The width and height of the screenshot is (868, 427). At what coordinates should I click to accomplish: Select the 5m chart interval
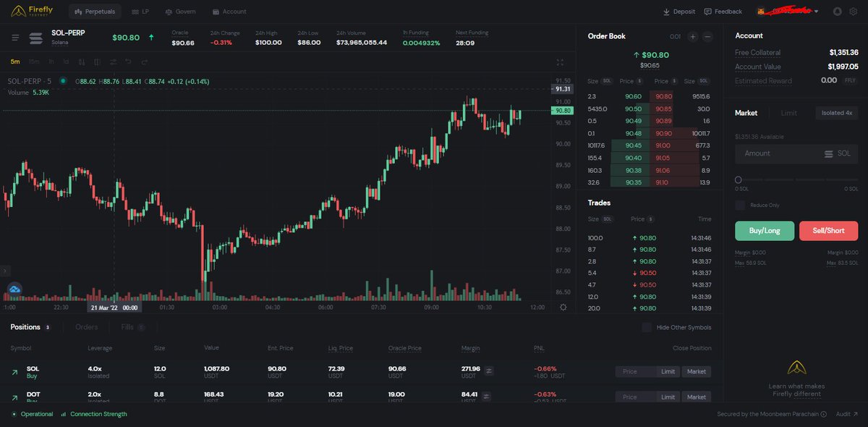click(15, 62)
